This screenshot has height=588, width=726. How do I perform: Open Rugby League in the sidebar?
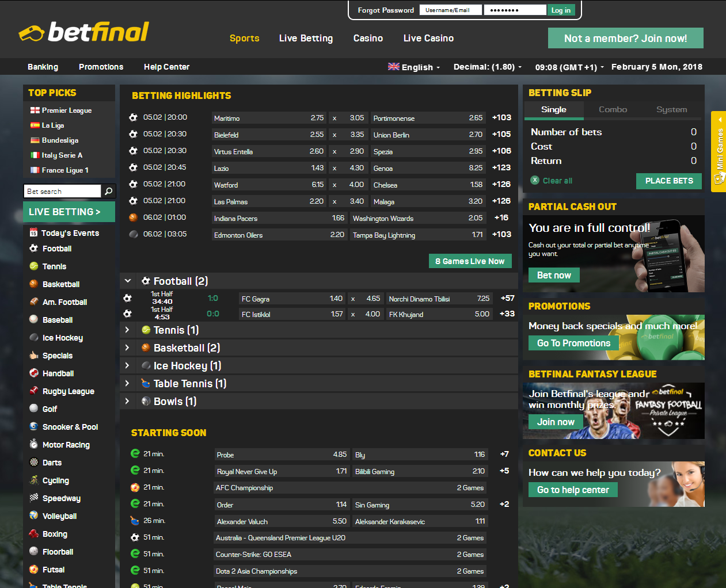tap(68, 391)
